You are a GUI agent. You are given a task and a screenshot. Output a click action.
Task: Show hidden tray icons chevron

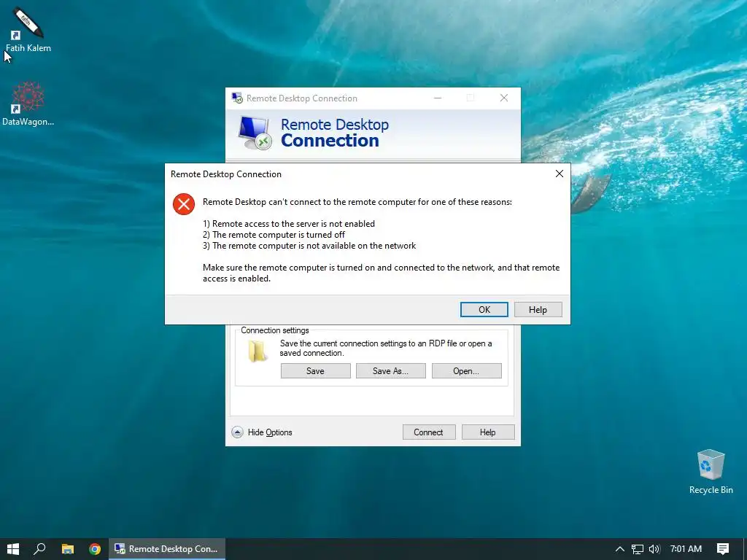coord(620,549)
